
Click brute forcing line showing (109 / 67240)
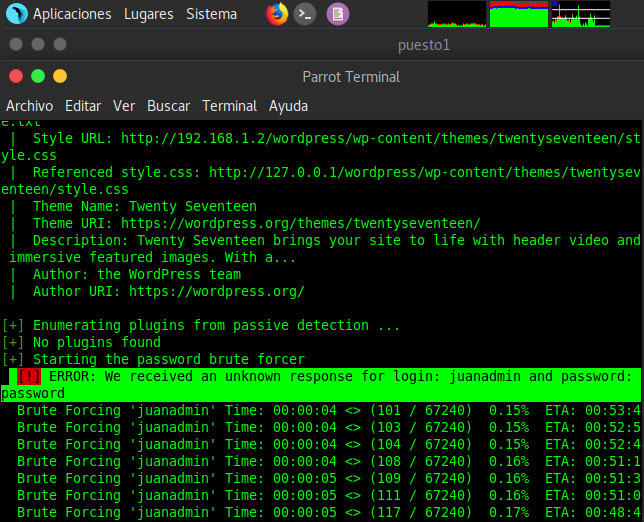pyautogui.click(x=329, y=478)
